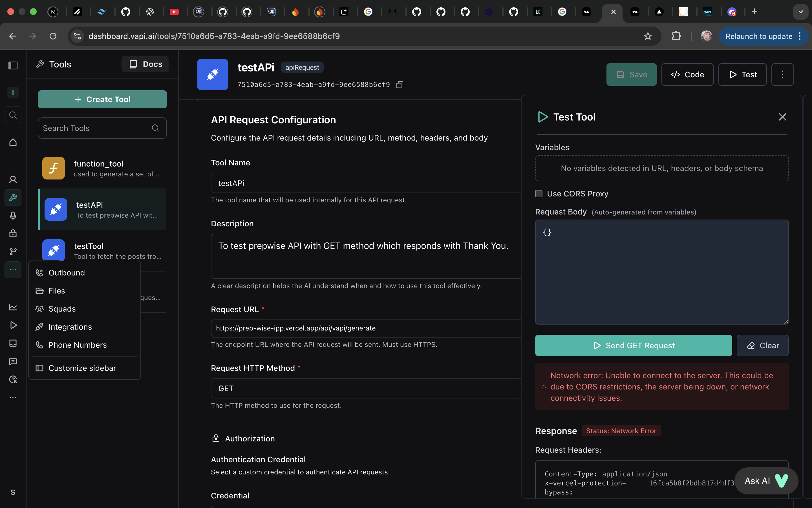The width and height of the screenshot is (812, 508).
Task: Open the Docs button
Action: click(x=145, y=64)
